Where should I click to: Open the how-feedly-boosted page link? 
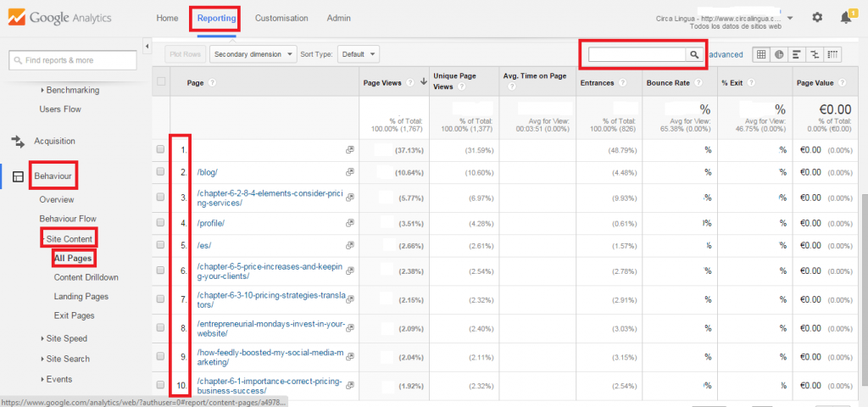(x=270, y=357)
